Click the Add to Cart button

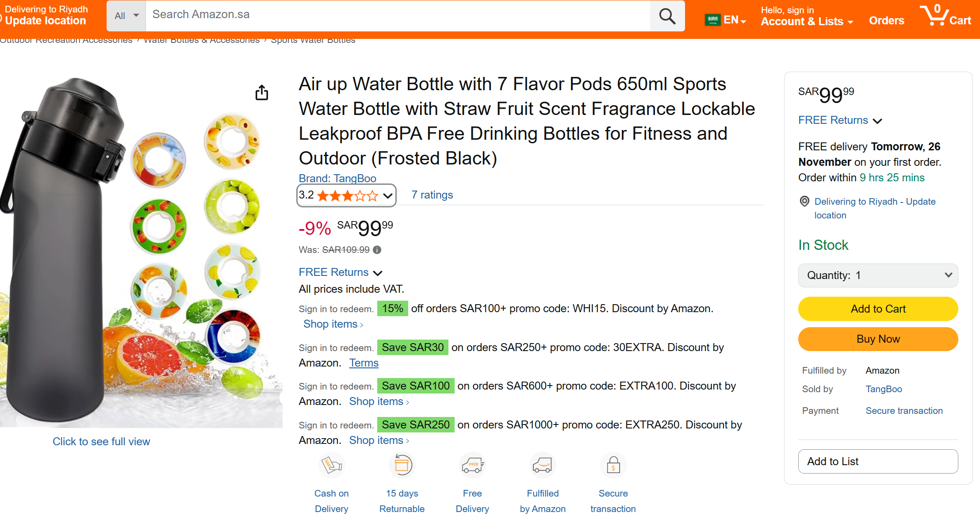point(878,309)
